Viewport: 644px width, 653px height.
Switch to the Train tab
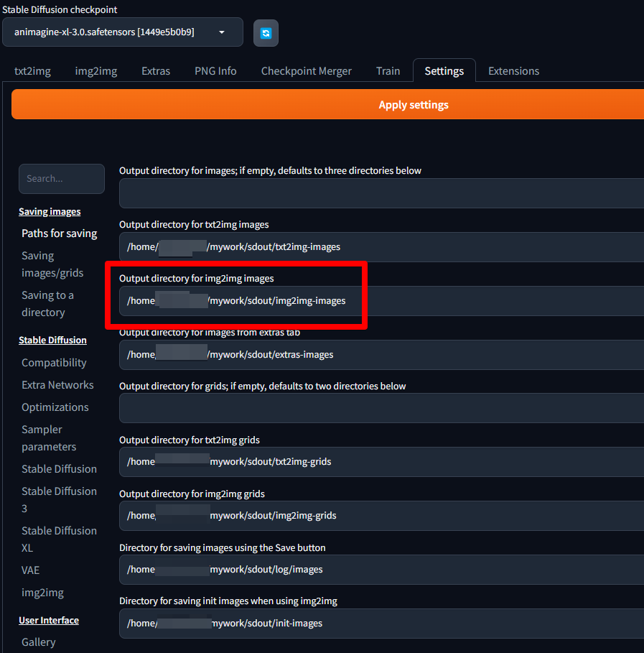click(388, 70)
